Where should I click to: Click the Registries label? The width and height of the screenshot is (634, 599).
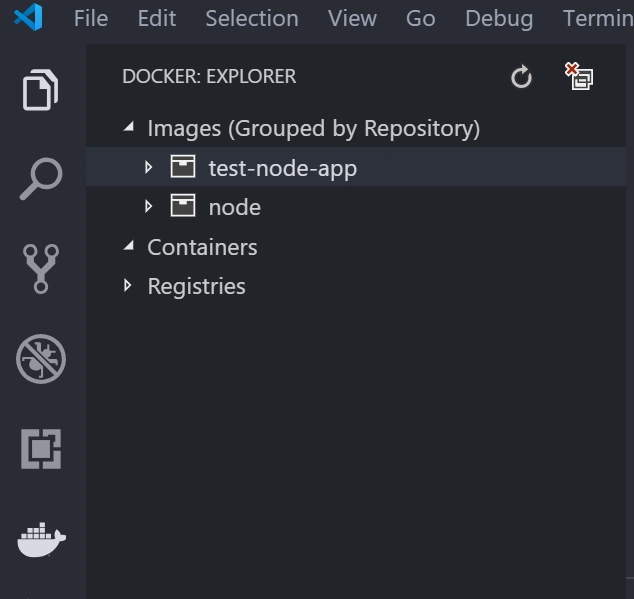point(197,286)
